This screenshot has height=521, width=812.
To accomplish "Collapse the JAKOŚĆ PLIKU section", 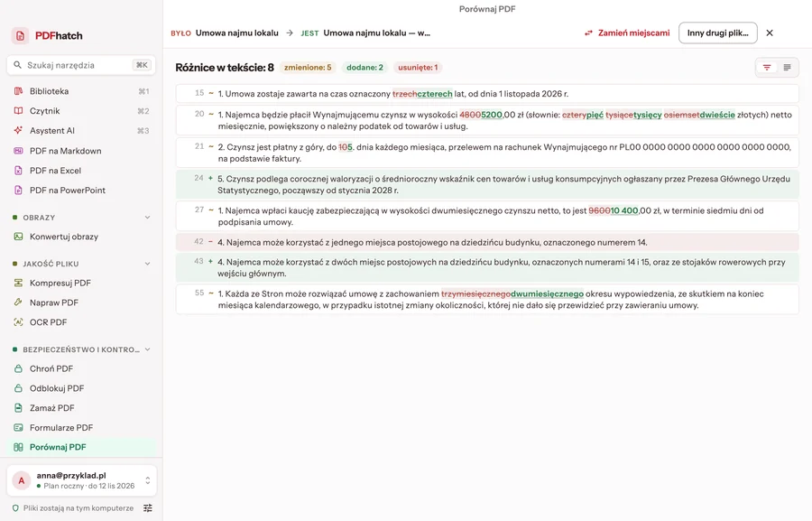I will 148,264.
